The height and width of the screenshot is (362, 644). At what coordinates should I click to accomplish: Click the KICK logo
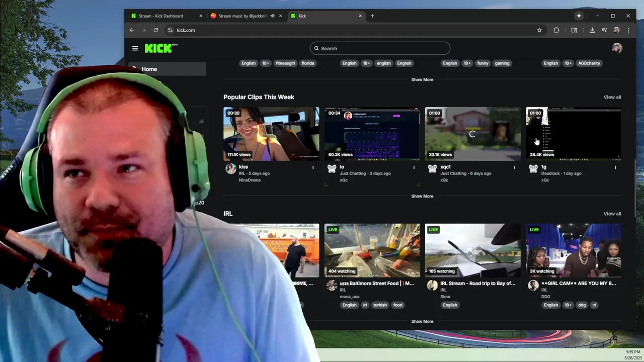pos(161,48)
